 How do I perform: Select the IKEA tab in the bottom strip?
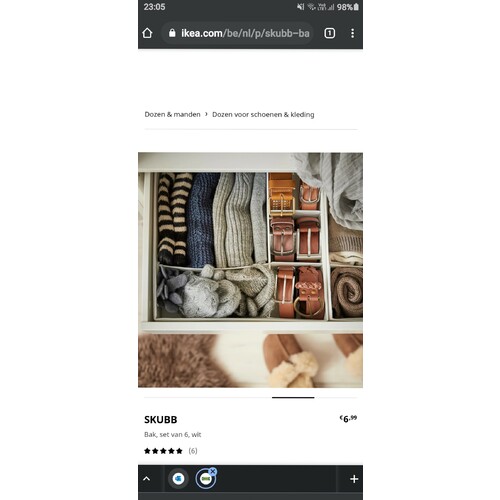point(205,479)
